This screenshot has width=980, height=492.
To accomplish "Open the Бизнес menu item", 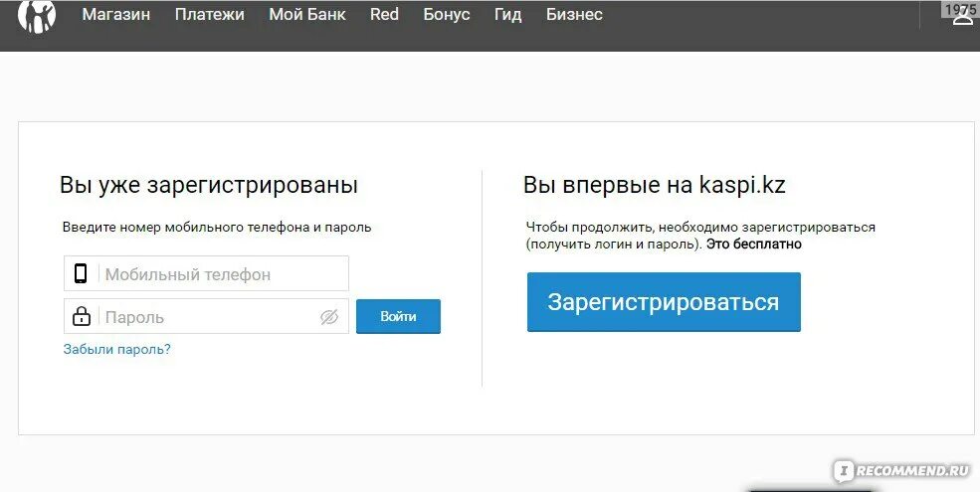I will click(x=574, y=14).
